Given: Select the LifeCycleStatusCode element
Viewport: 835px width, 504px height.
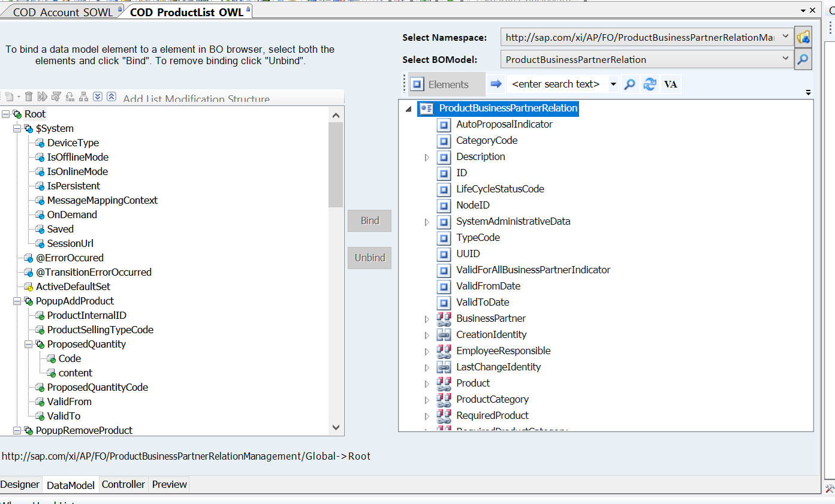Looking at the screenshot, I should pyautogui.click(x=500, y=189).
